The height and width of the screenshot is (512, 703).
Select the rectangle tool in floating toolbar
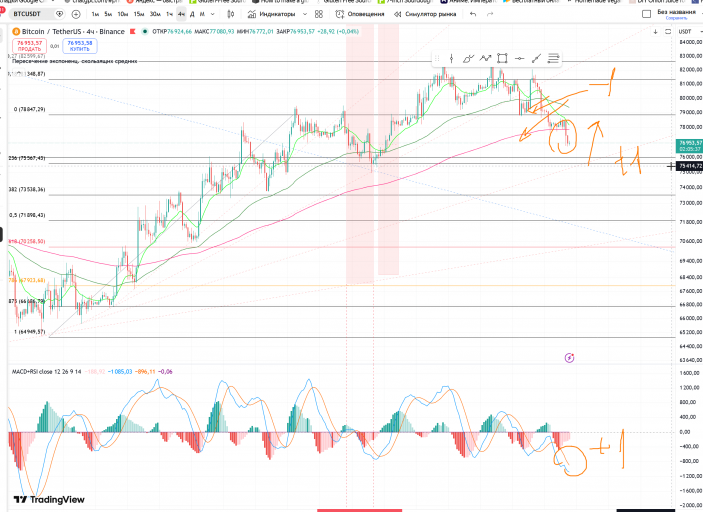[502, 58]
